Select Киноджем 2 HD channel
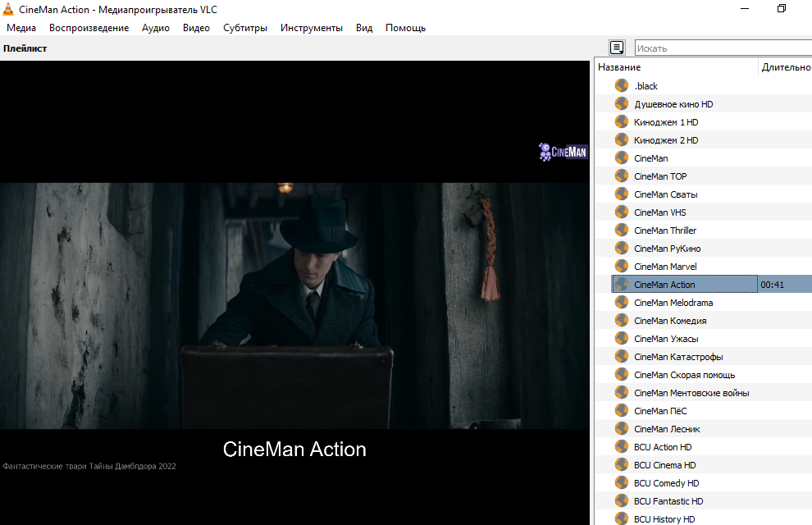This screenshot has width=812, height=525. (x=666, y=140)
